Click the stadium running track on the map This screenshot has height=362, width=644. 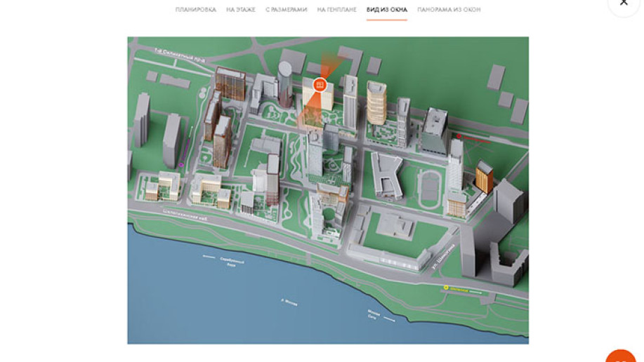point(429,188)
